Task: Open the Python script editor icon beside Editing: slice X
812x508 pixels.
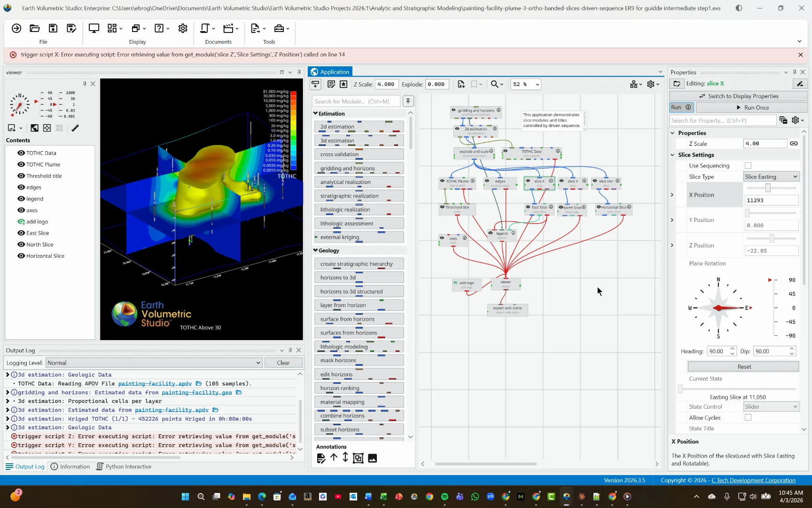Action: 800,84
